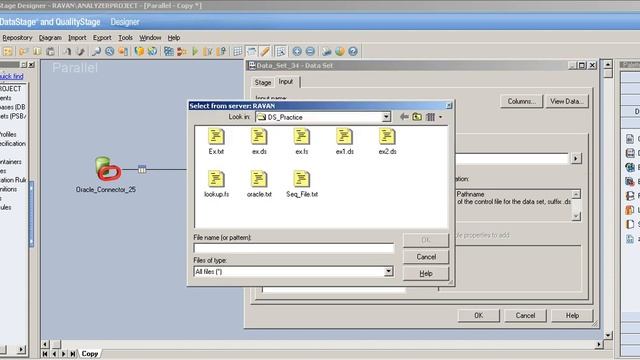Open the Export menu

[x=102, y=38]
